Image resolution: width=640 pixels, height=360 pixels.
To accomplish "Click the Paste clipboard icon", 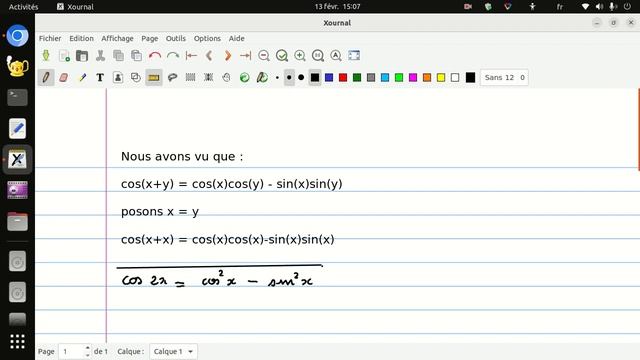I will (136, 56).
